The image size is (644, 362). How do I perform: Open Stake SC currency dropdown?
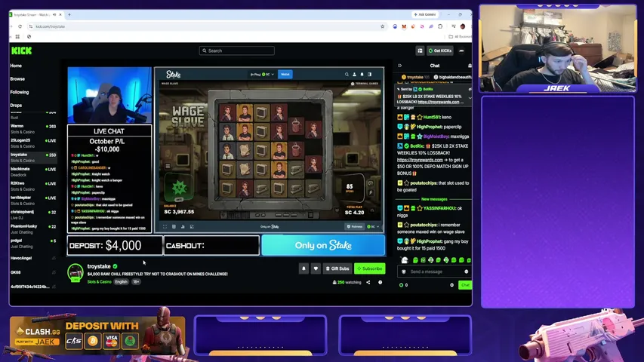tap(262, 75)
